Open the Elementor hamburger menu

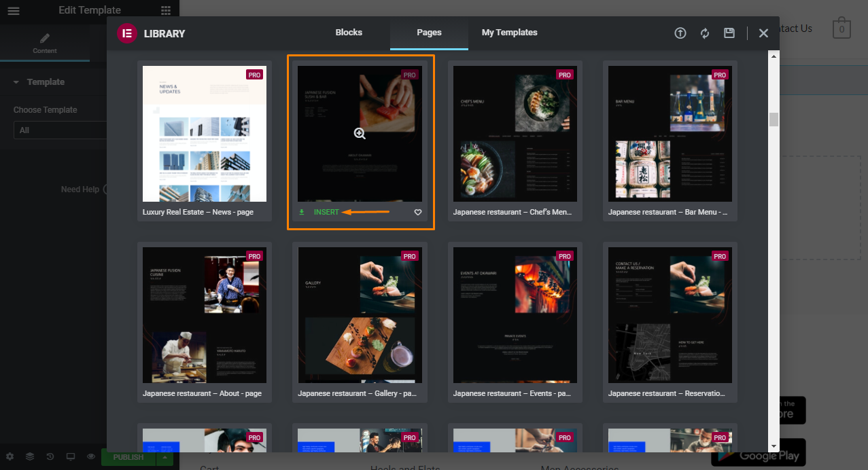(14, 11)
